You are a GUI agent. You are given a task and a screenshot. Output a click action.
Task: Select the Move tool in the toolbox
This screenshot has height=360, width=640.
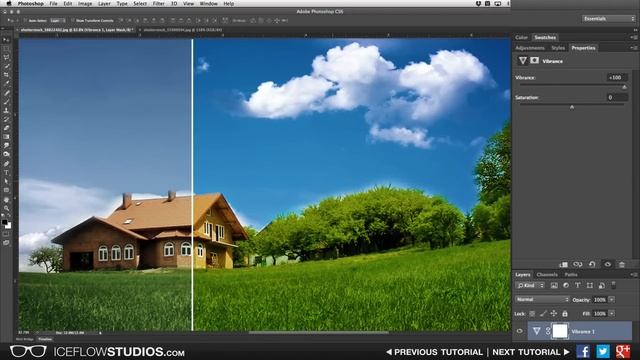6,40
